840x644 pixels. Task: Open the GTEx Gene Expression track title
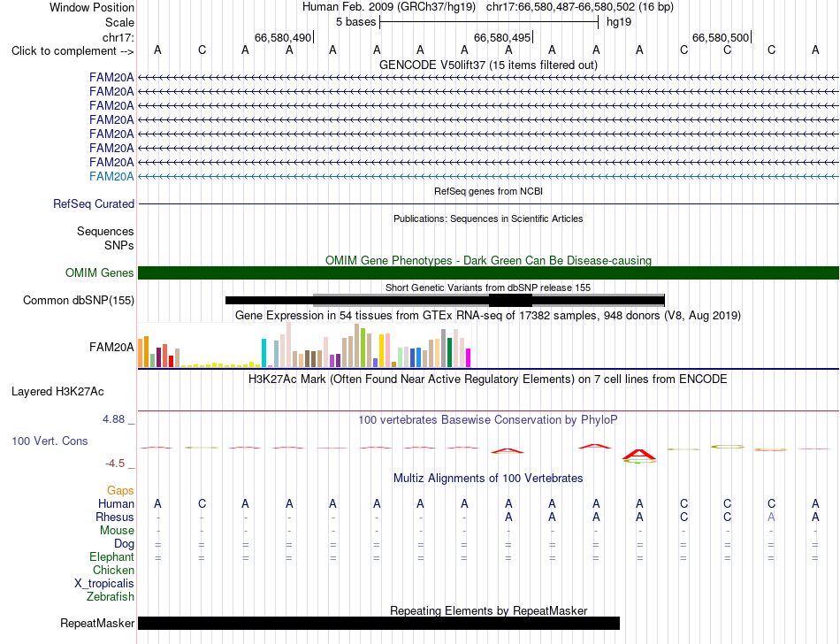pyautogui.click(x=488, y=315)
